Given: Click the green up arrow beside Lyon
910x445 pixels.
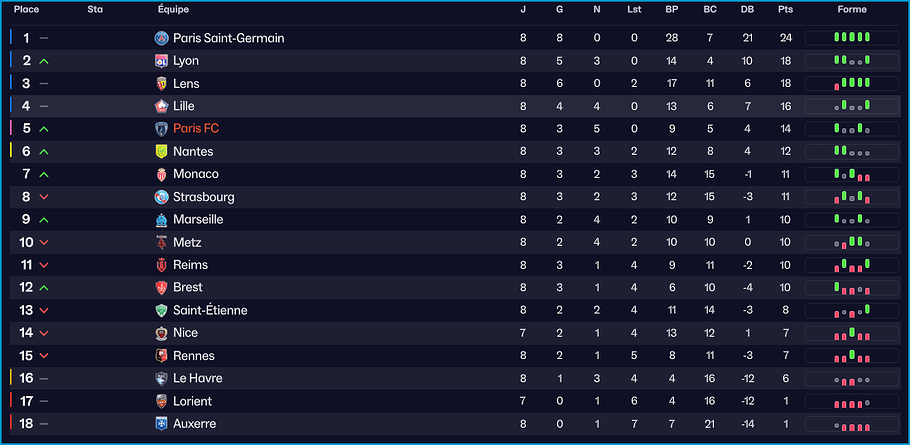Looking at the screenshot, I should coord(44,61).
